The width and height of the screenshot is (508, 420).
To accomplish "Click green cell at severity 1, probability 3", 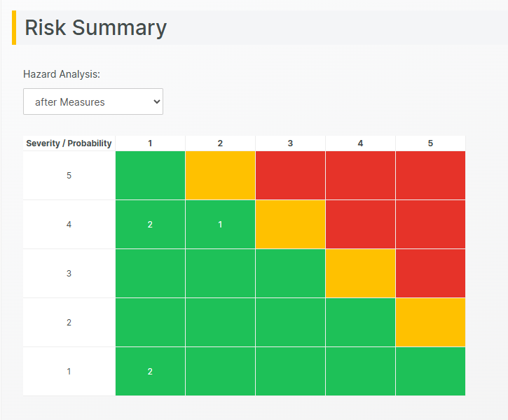I will click(x=290, y=372).
